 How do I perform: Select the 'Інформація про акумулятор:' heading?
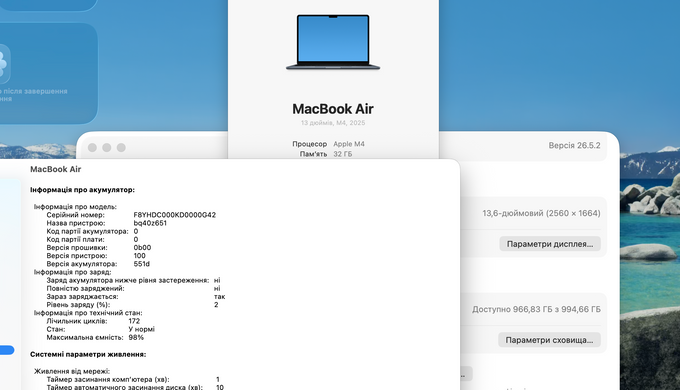click(82, 190)
